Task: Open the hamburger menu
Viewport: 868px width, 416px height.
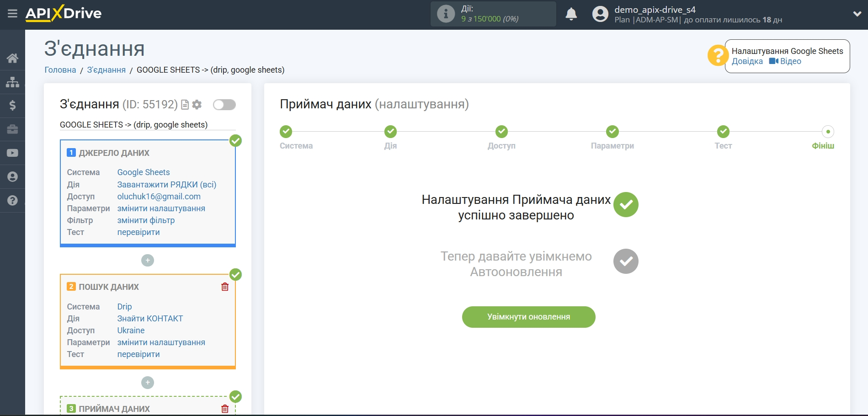Action: click(12, 14)
